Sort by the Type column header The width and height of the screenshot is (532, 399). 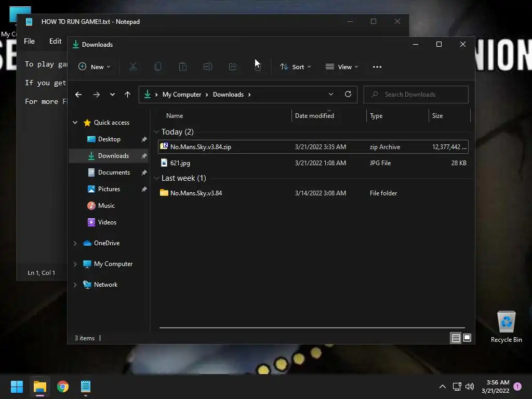pos(376,115)
